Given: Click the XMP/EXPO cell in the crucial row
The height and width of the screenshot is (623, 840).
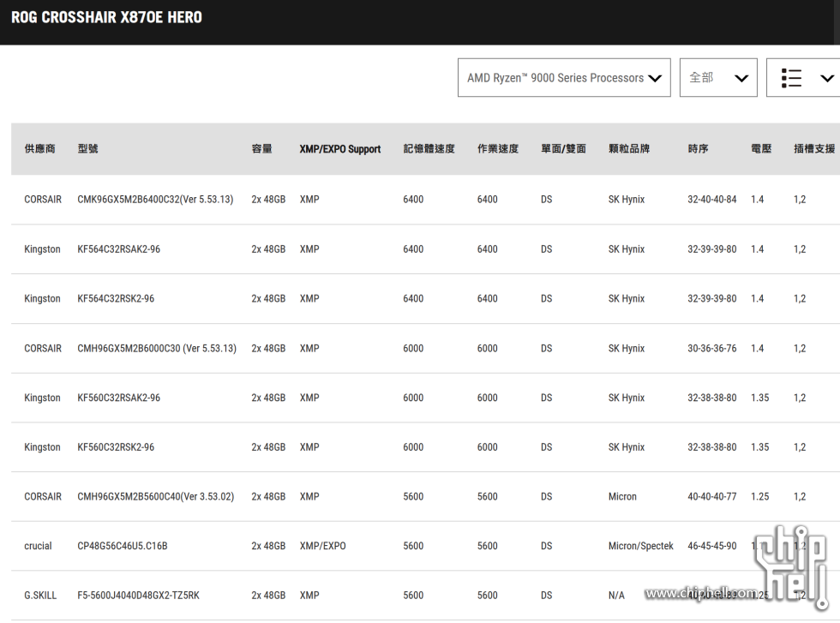Looking at the screenshot, I should [x=322, y=546].
